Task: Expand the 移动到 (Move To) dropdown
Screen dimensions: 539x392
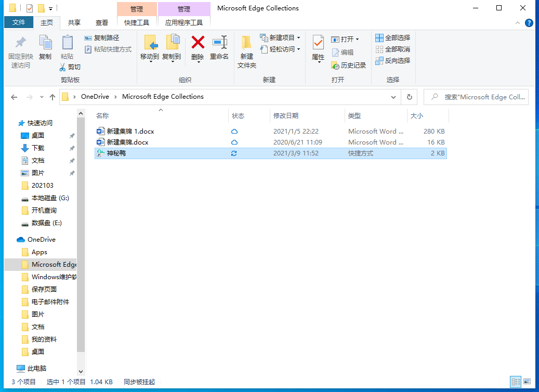Action: (150, 61)
